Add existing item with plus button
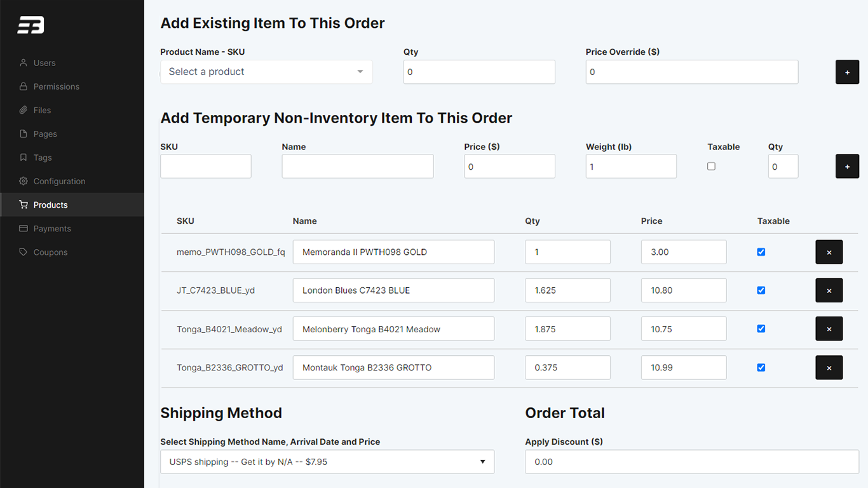Image resolution: width=868 pixels, height=488 pixels. pos(847,72)
